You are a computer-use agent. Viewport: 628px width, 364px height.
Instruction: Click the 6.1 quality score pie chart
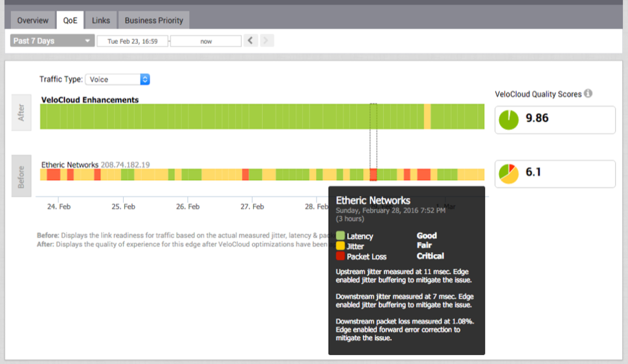click(509, 174)
